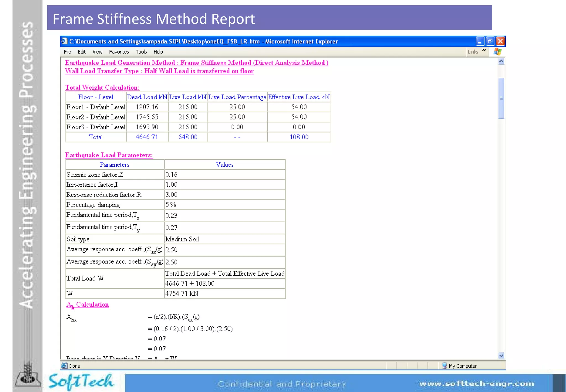Viewport: 566px width, 392px height.
Task: Click dead load value 1693.90
Action: pyautogui.click(x=147, y=127)
